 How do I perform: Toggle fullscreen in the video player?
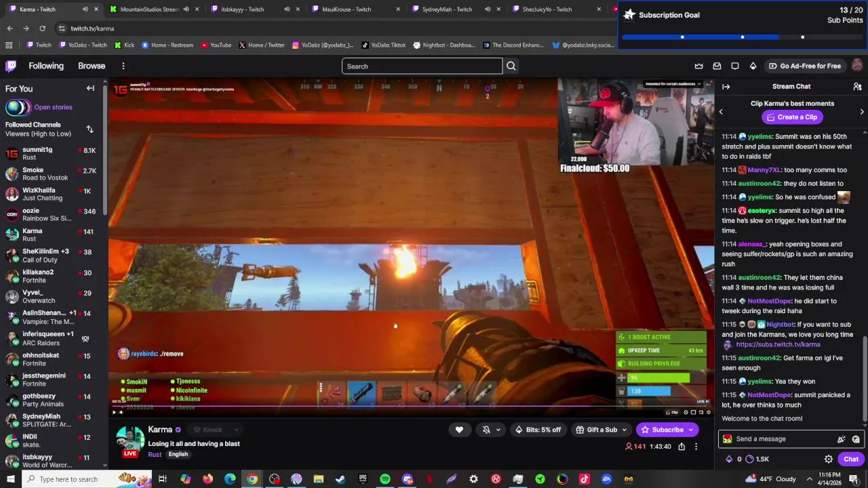tap(709, 412)
